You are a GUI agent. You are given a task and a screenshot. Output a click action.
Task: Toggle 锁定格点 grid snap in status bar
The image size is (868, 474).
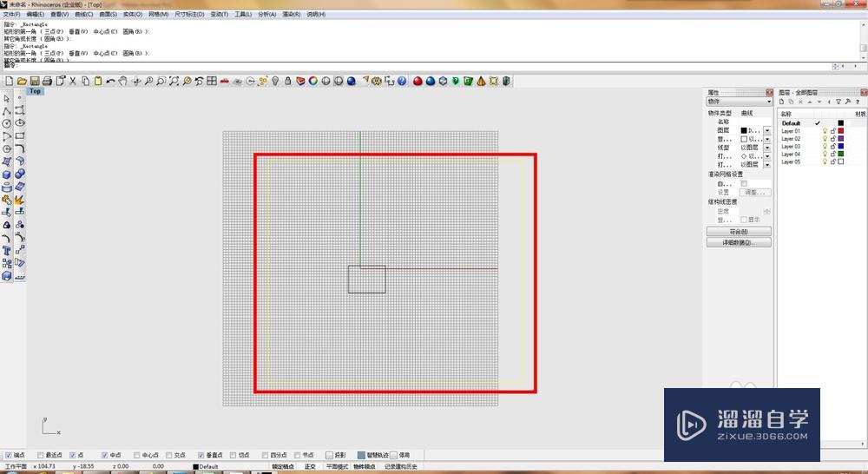pos(283,467)
